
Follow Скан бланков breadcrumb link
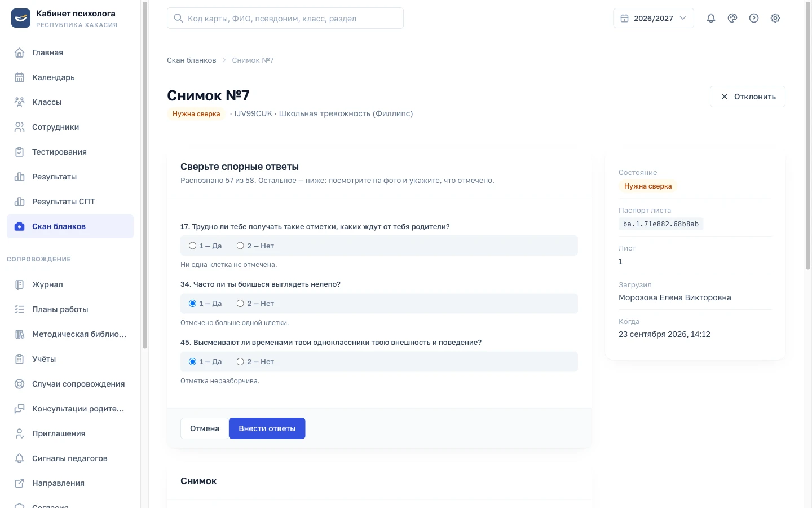[192, 60]
